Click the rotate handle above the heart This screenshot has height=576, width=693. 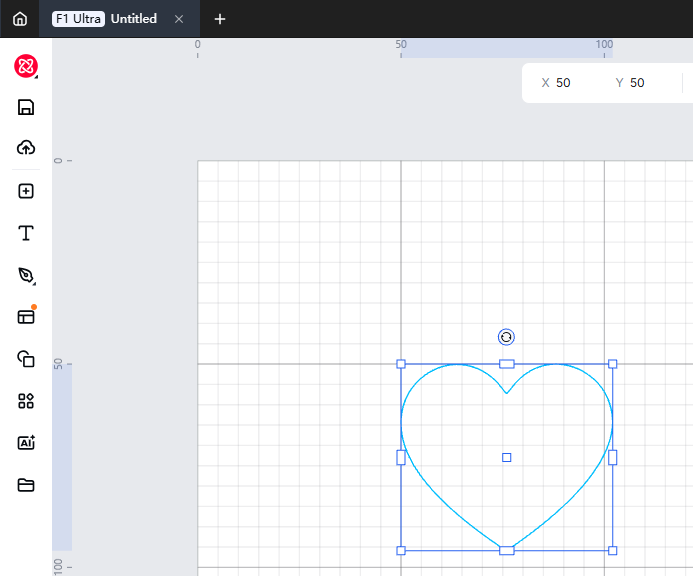tap(506, 338)
